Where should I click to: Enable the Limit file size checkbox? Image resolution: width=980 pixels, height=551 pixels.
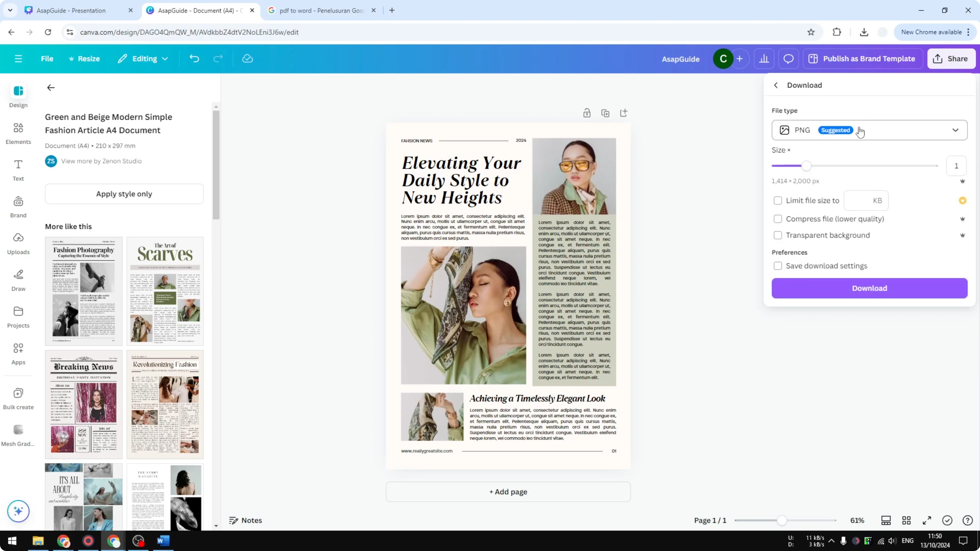778,200
